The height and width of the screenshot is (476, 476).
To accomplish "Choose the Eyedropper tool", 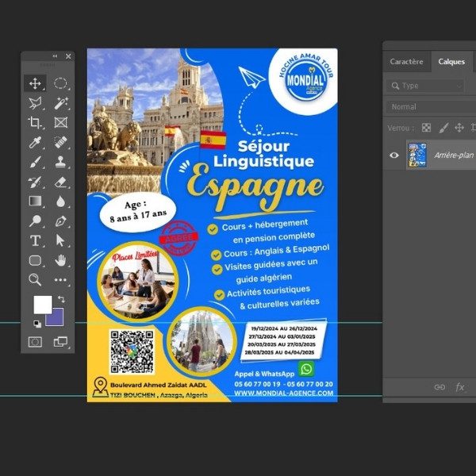I will (x=35, y=142).
